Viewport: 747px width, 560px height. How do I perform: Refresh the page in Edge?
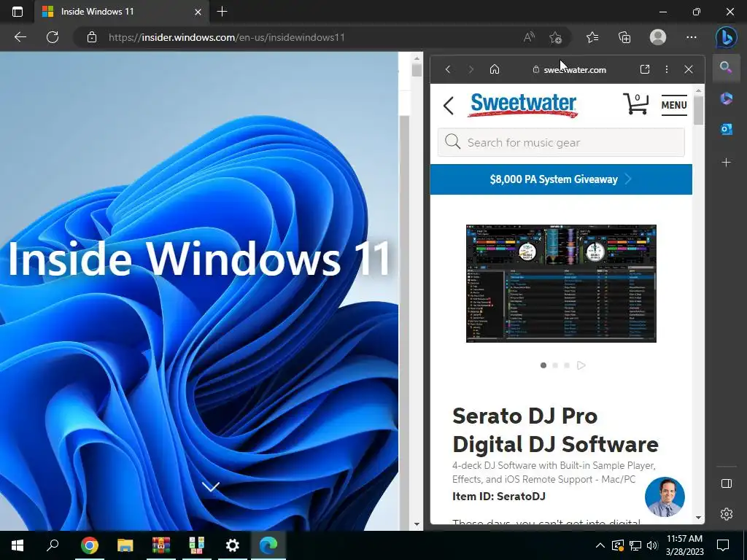(x=53, y=37)
